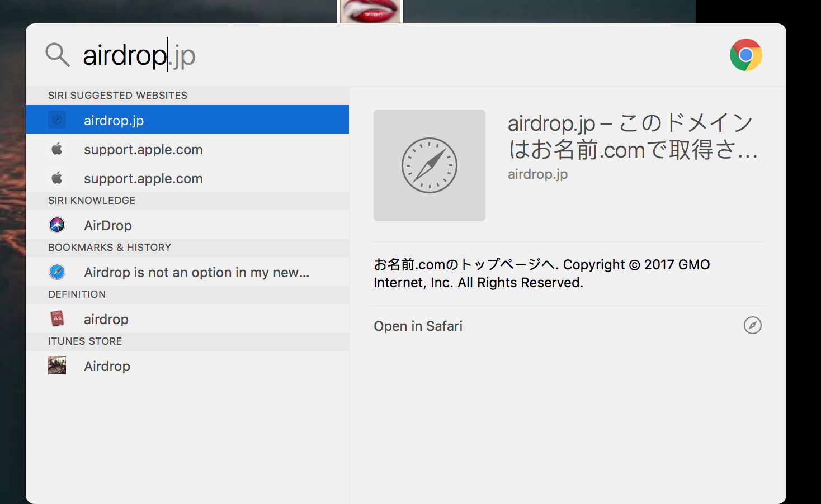The image size is (821, 504).
Task: Click the Apple logo beside second support.apple.com
Action: (x=57, y=178)
